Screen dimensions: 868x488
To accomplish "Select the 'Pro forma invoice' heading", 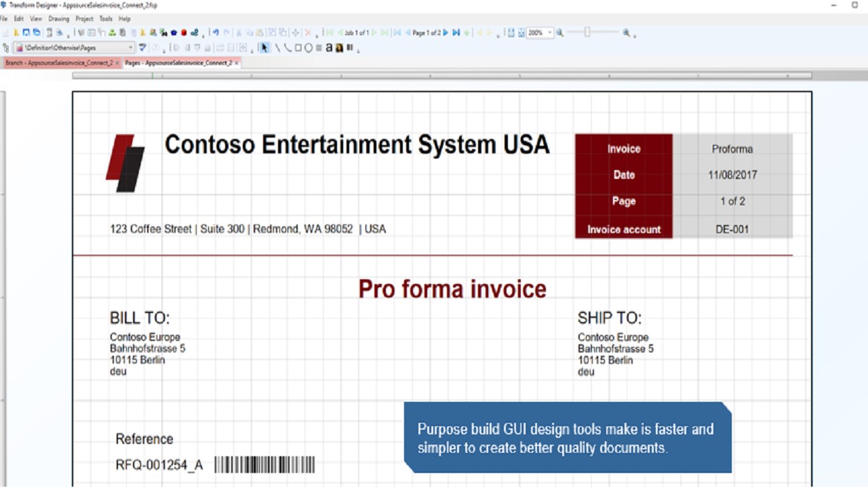I will [452, 289].
